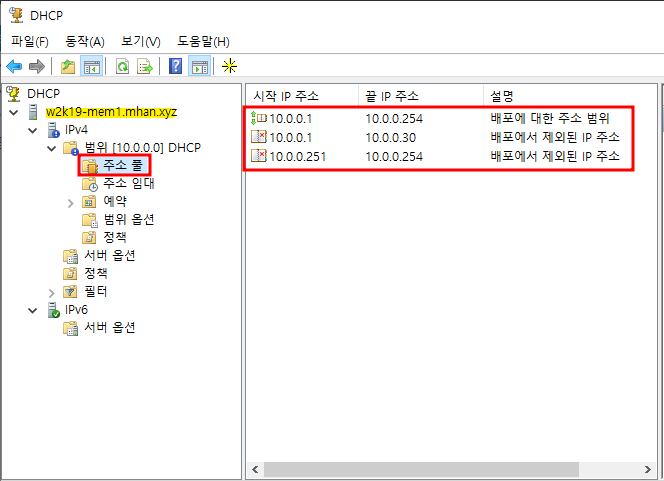
Task: Select 정책 directly under IPv4
Action: (96, 273)
